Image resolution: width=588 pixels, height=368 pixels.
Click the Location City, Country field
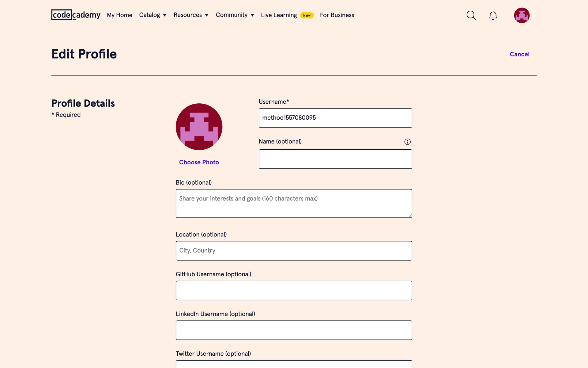294,251
